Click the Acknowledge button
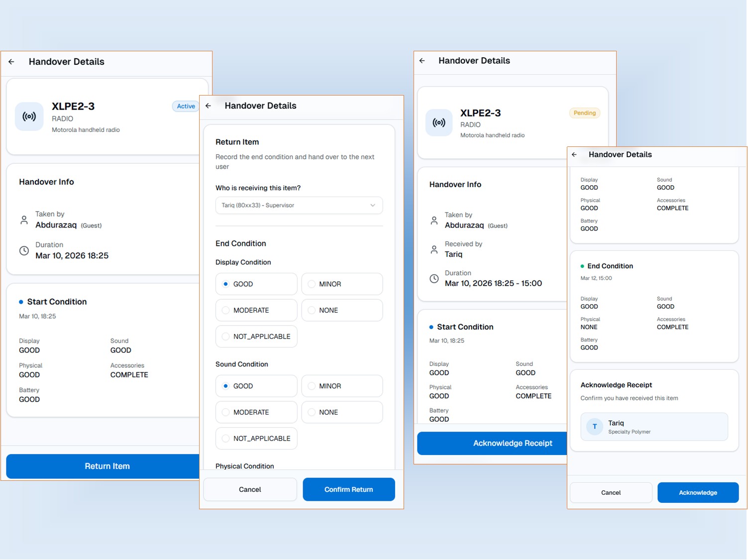 pyautogui.click(x=698, y=493)
